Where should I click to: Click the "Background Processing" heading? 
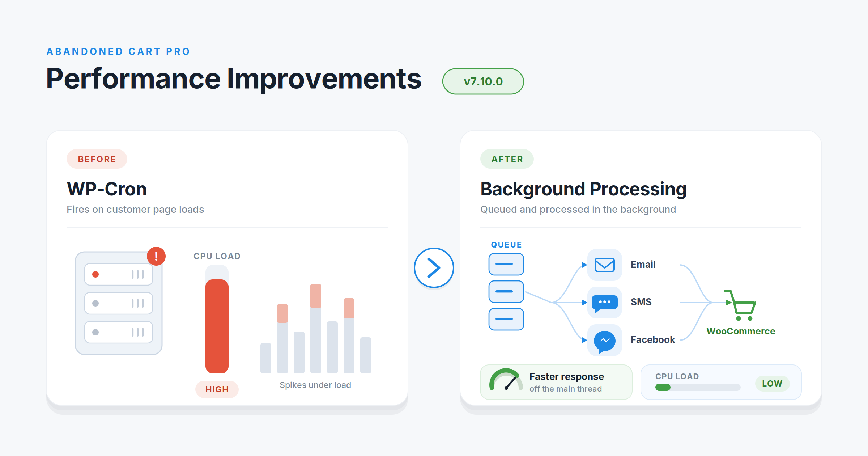coord(583,189)
